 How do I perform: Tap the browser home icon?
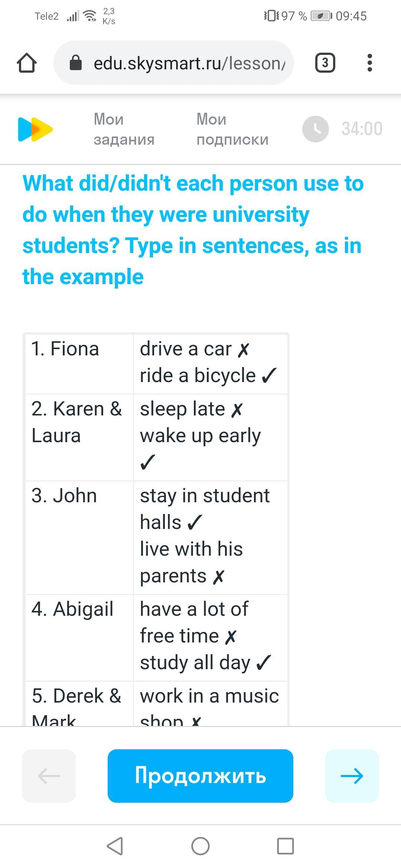tap(27, 63)
